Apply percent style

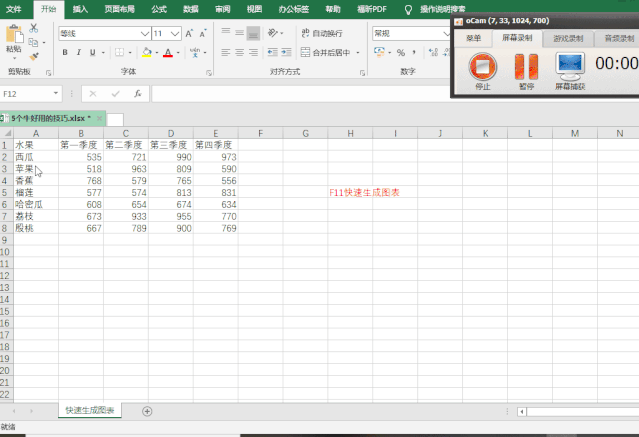pos(401,53)
